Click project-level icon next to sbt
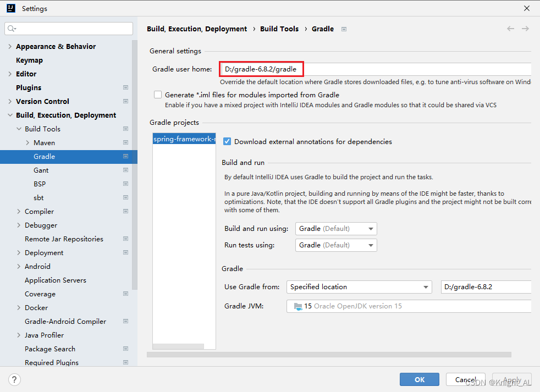Image resolution: width=540 pixels, height=392 pixels. 126,198
